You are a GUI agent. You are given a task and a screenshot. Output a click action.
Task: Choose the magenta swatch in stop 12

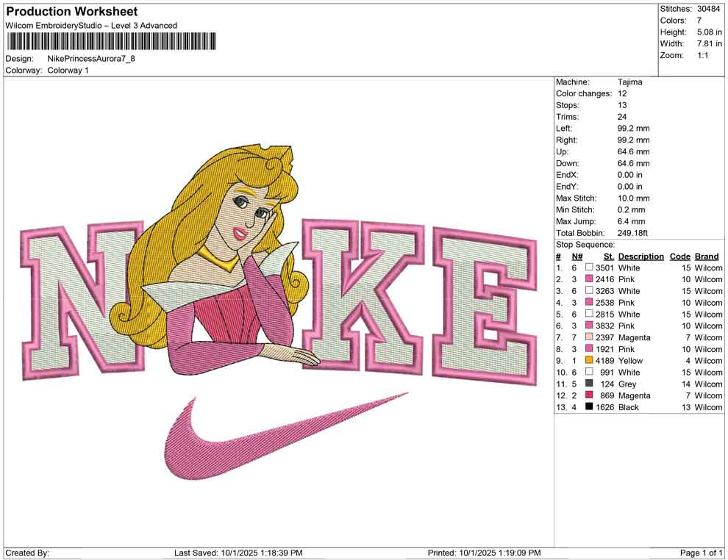click(x=589, y=395)
